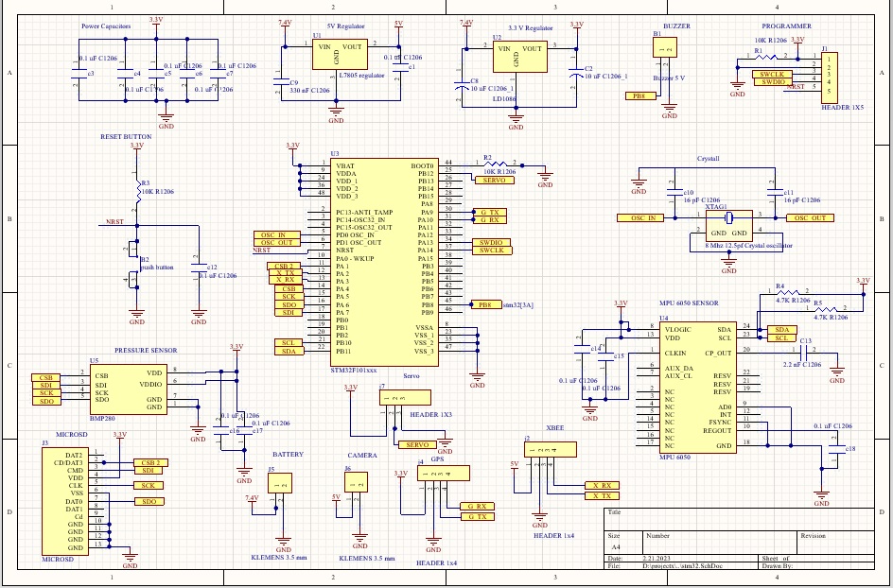Screen dimensions: 893x588
Task: Click the SWCLK port at pin PA14
Action: (x=492, y=251)
